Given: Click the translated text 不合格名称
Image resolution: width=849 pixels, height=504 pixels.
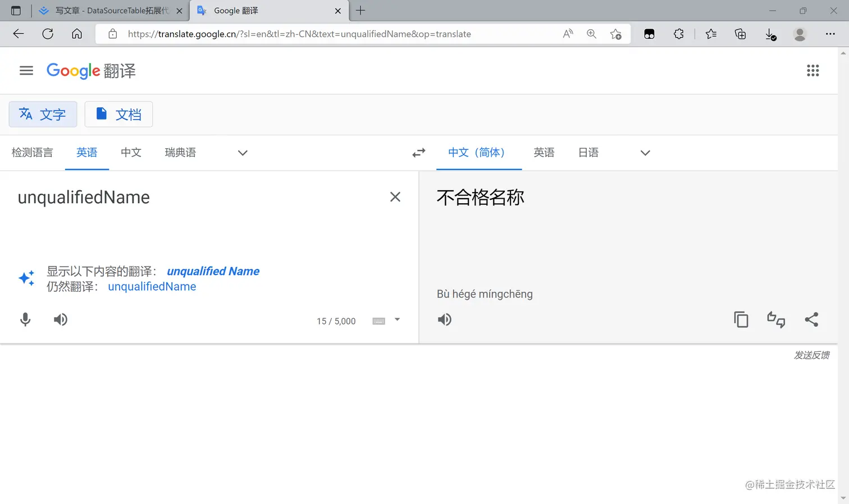Looking at the screenshot, I should coord(481,198).
